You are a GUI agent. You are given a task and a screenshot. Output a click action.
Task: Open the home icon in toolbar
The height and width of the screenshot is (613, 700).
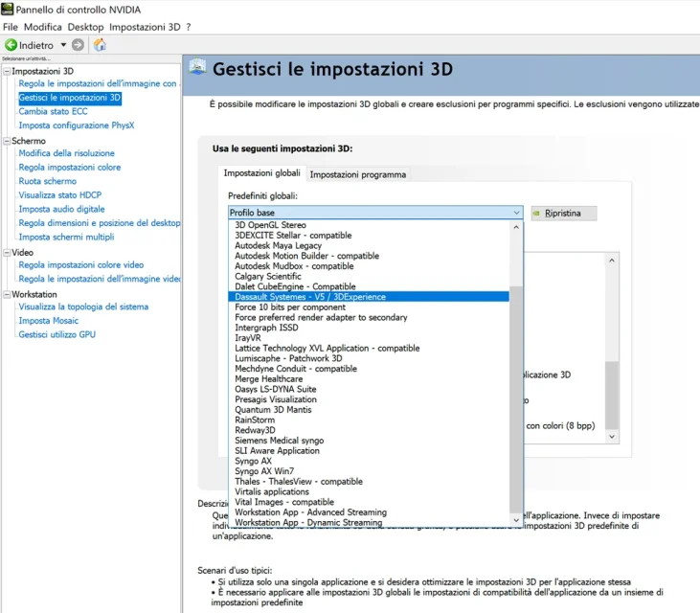pyautogui.click(x=100, y=45)
